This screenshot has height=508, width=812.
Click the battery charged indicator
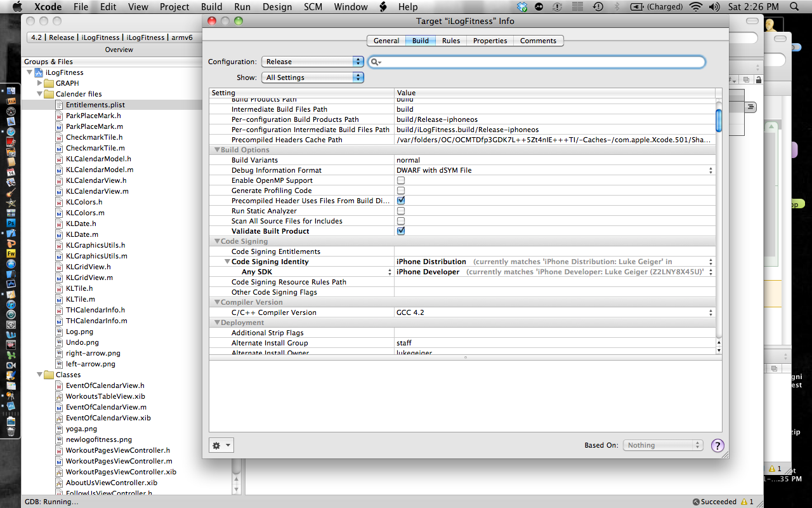click(657, 7)
